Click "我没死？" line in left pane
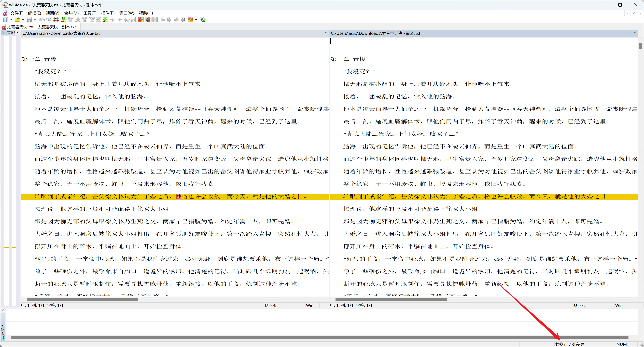 point(50,72)
